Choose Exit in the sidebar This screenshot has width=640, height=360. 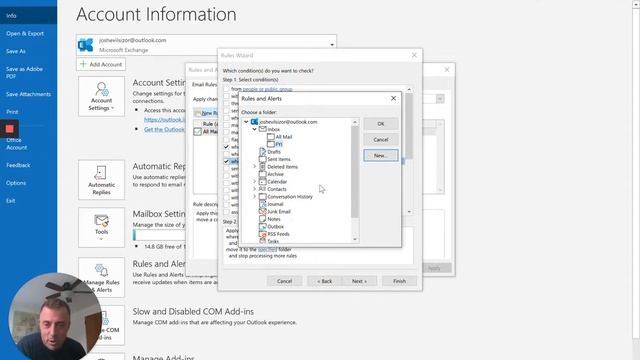click(29, 200)
